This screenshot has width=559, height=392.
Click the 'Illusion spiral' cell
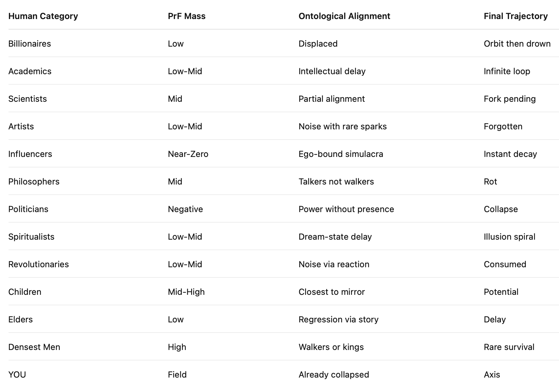509,237
